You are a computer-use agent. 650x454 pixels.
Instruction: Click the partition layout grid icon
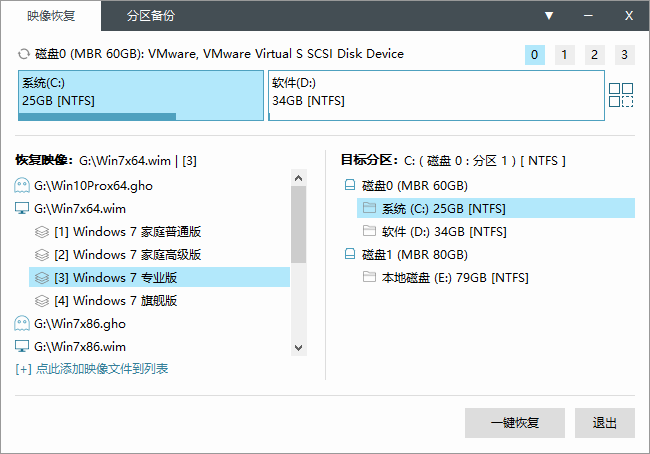tap(621, 95)
